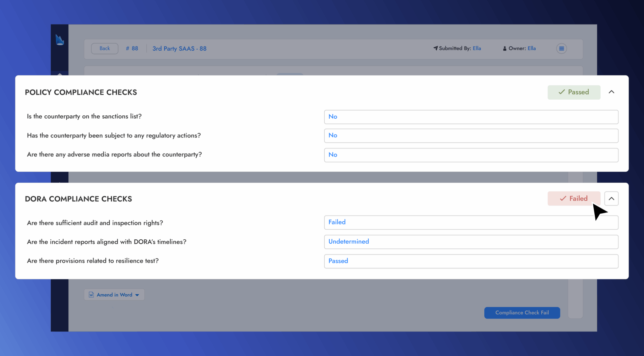The height and width of the screenshot is (356, 644).
Task: Click the app logo in the dark sidebar
Action: click(60, 40)
